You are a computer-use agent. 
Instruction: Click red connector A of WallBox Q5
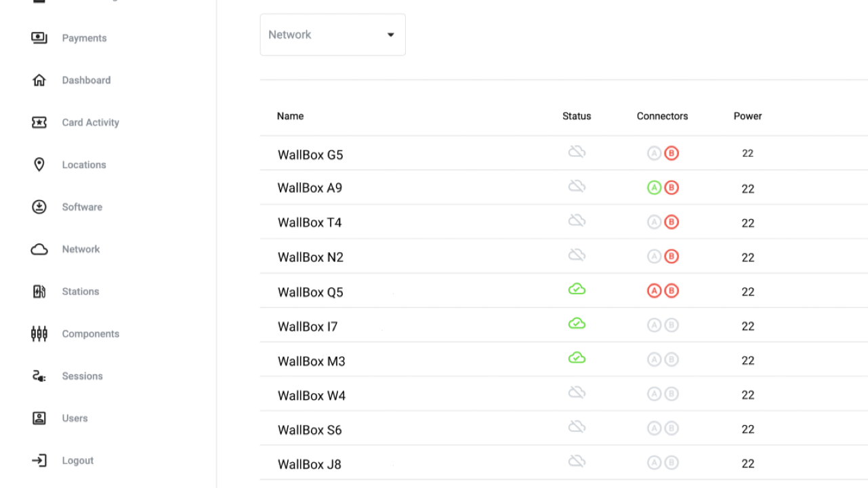tap(654, 291)
